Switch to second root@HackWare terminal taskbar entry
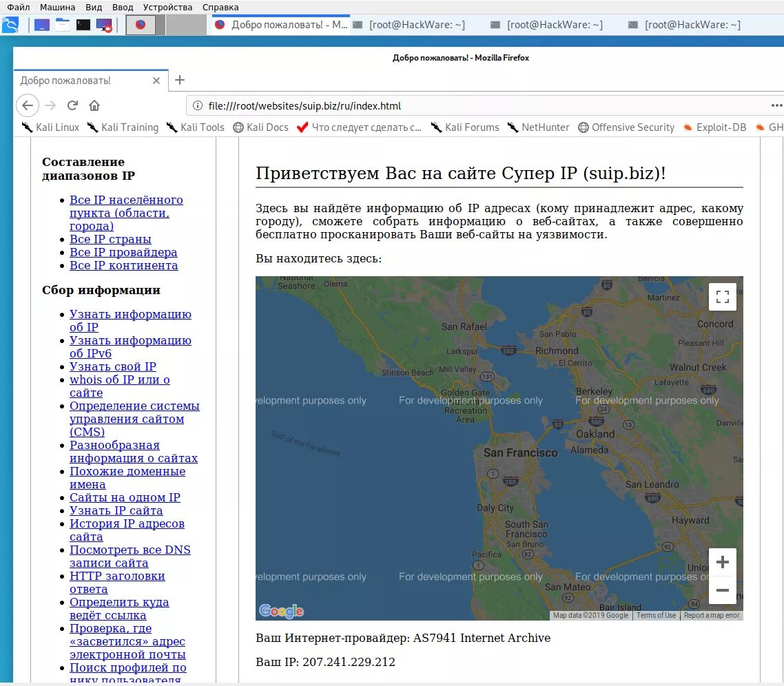 pyautogui.click(x=546, y=25)
